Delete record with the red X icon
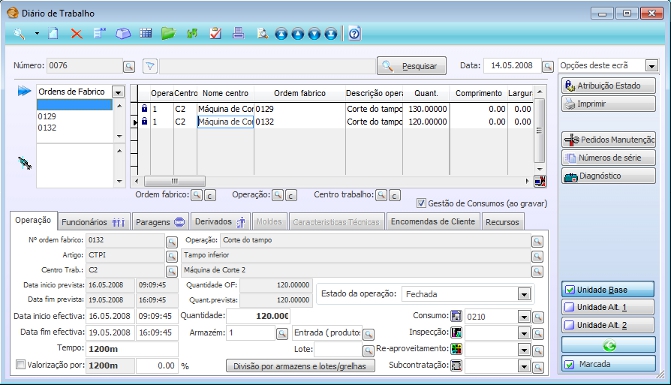671x385 pixels. click(77, 33)
